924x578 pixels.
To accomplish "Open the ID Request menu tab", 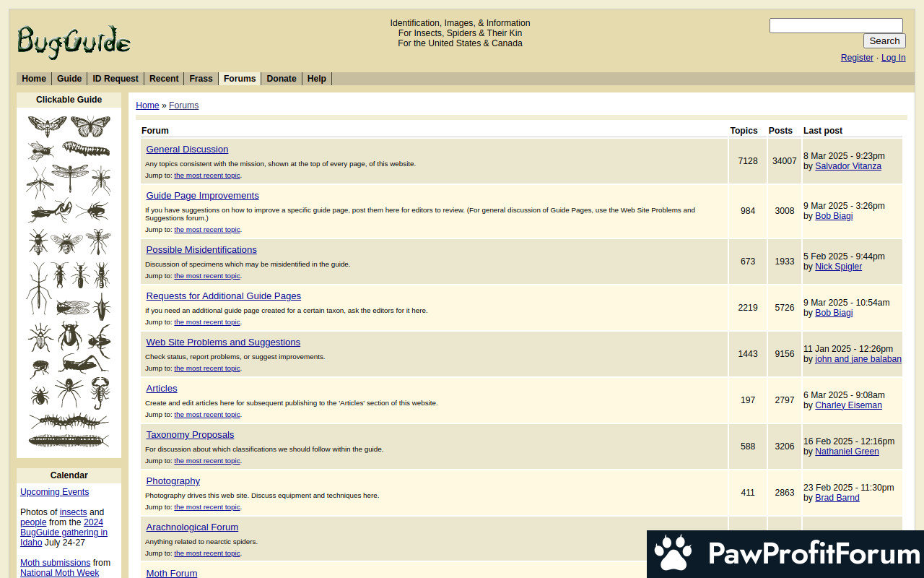I will pyautogui.click(x=115, y=79).
